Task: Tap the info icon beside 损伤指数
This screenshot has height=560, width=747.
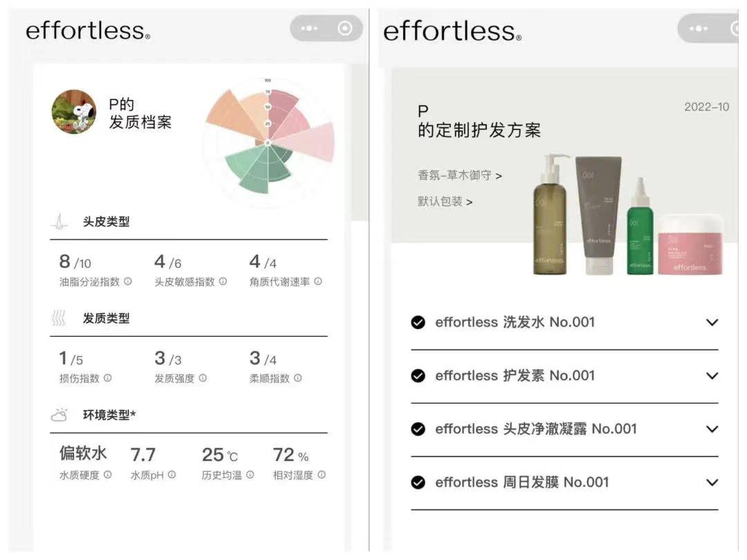Action: pos(107,378)
